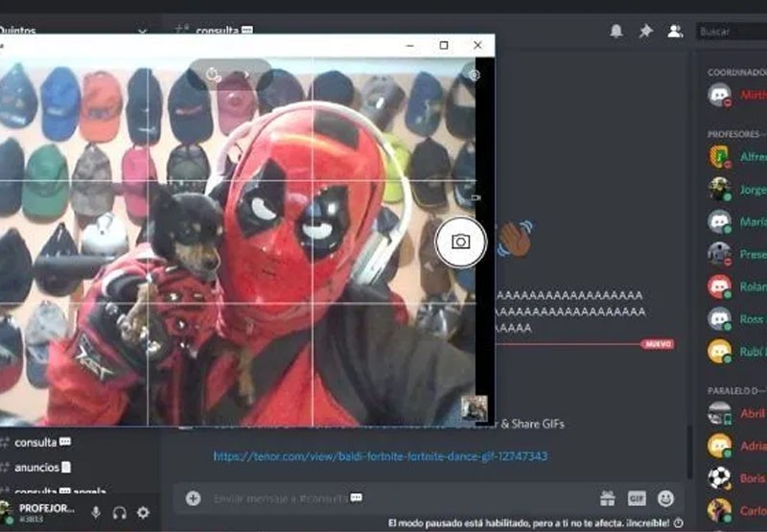Open the tenor.com baldi fortnite dance link

pos(381,456)
